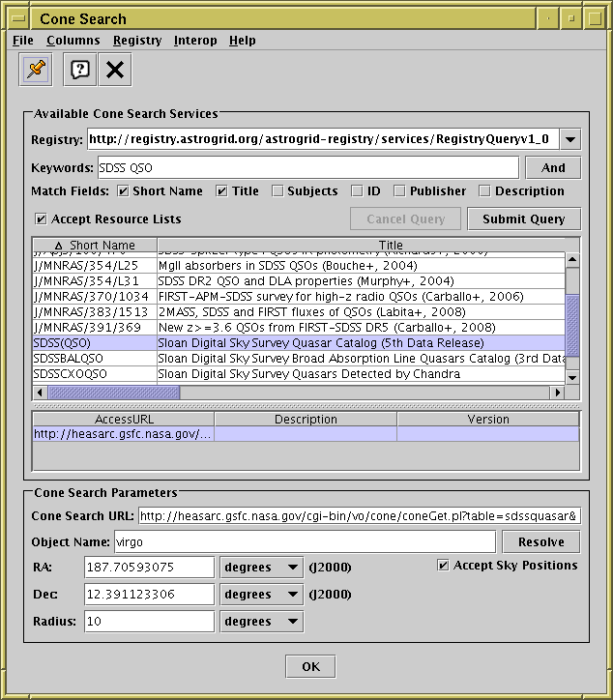Open the Registry menu
This screenshot has height=700, width=613.
[137, 41]
